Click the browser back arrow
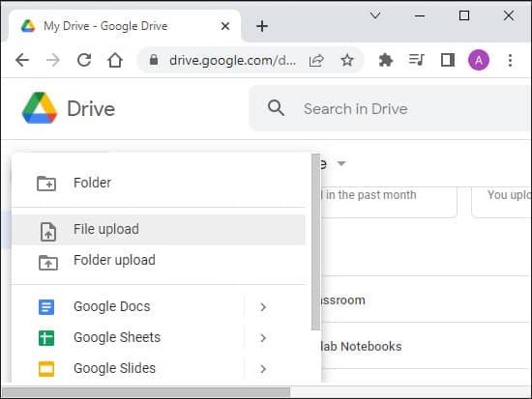Screen dimensions: 532x399 coord(22,60)
